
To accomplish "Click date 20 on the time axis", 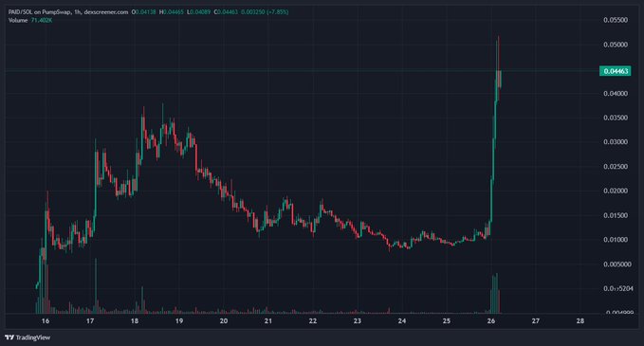I will pos(224,321).
